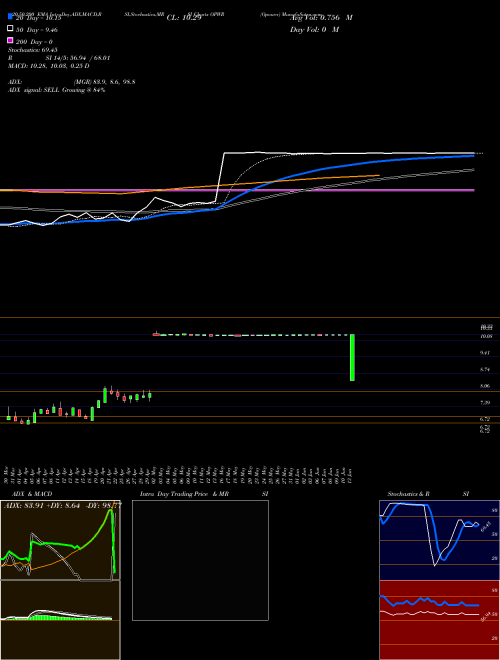The image size is (500, 660).
Task: Click the white 50 Day EMA legend swatch
Action: 11,29
